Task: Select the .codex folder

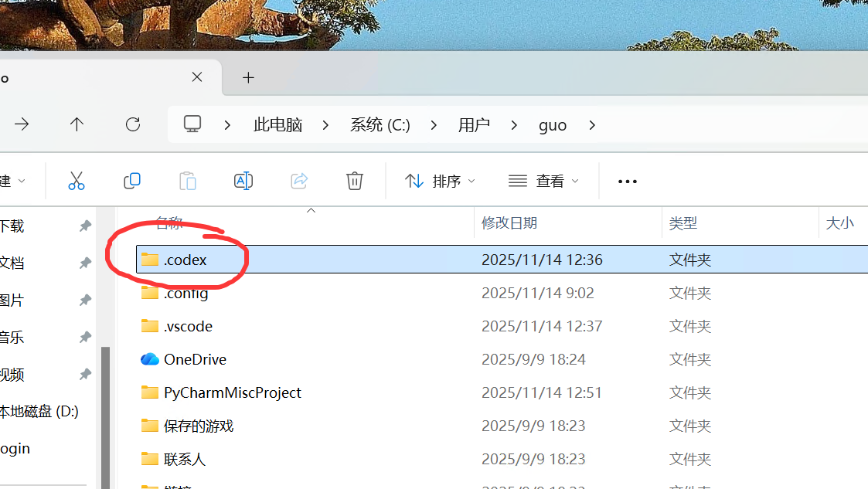Action: tap(186, 260)
